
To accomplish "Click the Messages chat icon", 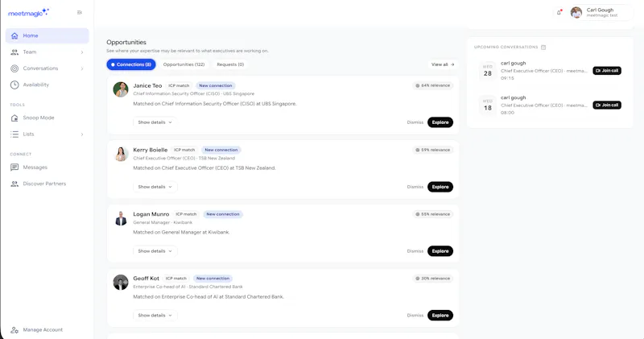I will (14, 167).
